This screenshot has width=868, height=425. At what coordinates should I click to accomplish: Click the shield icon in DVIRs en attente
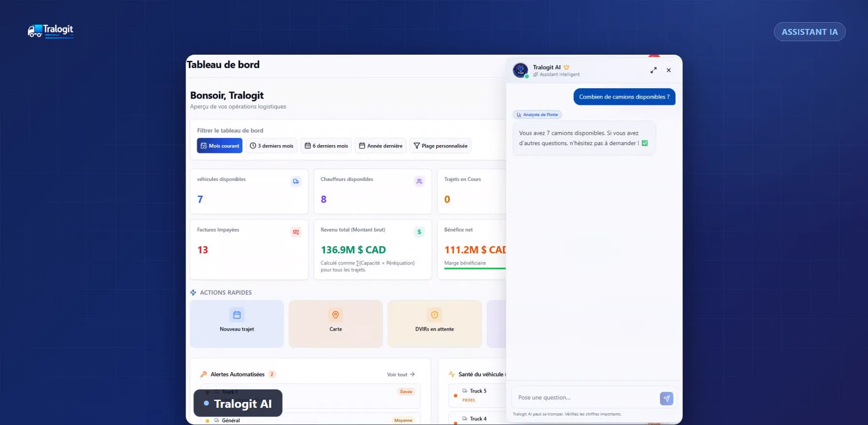(434, 315)
